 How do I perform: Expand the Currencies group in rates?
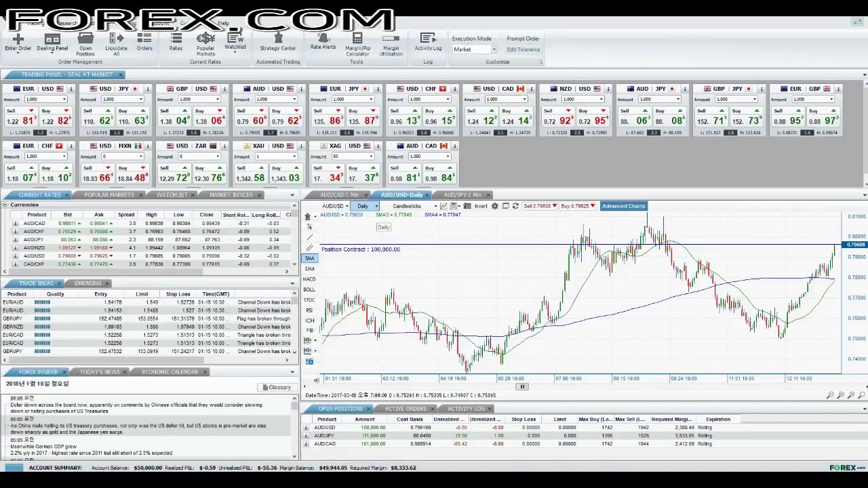[x=6, y=205]
